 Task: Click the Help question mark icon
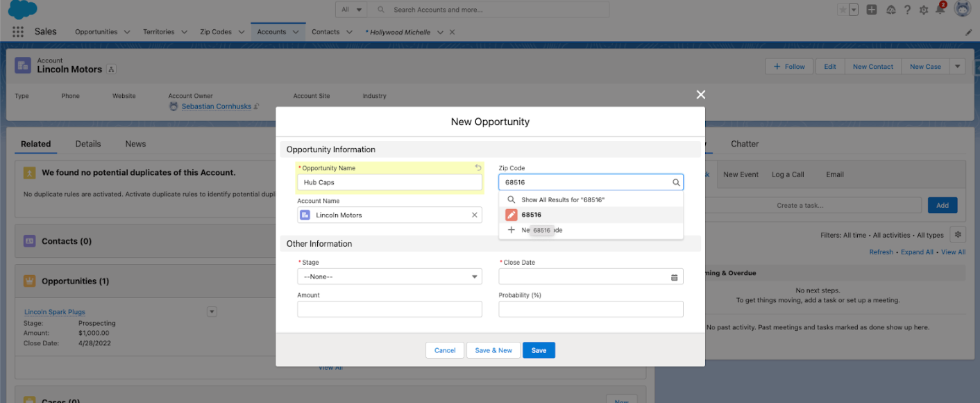tap(907, 10)
